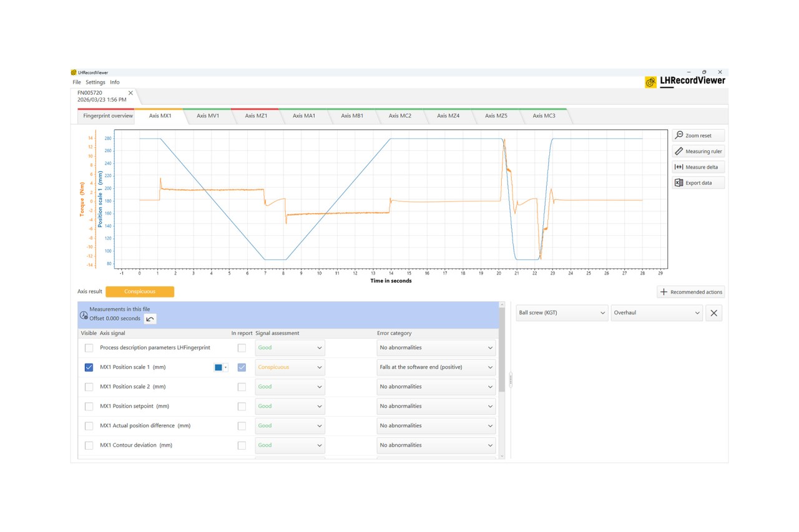Select the Axis MX1 tab

[160, 116]
